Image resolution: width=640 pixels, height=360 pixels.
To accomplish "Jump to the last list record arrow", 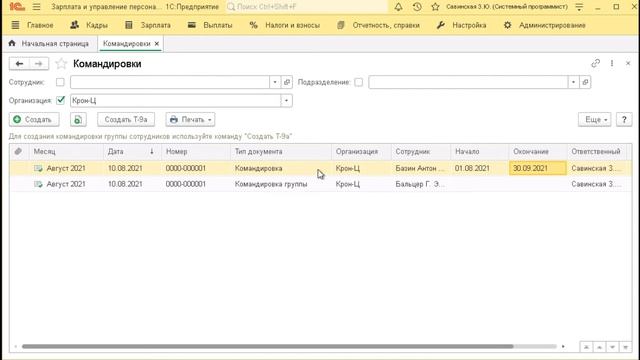I will point(625,347).
